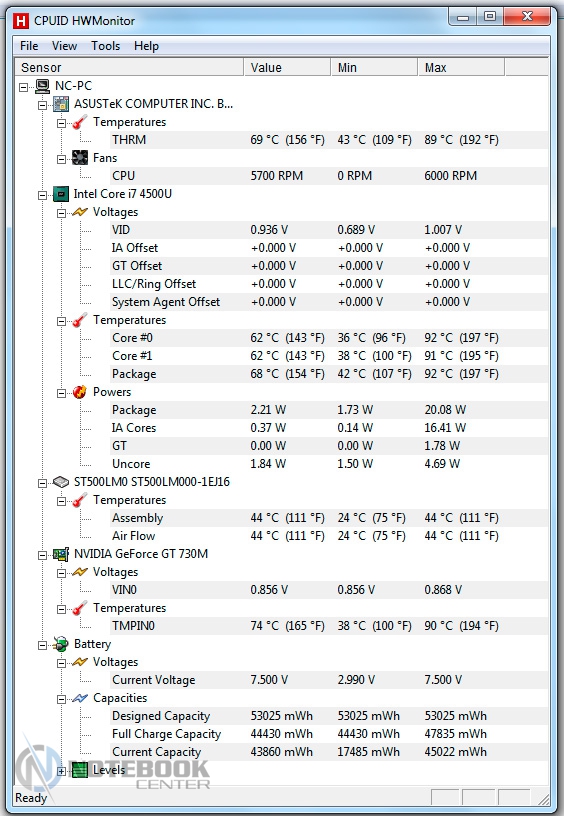Select the IA Cores power row
The height and width of the screenshot is (816, 564).
(x=329, y=428)
